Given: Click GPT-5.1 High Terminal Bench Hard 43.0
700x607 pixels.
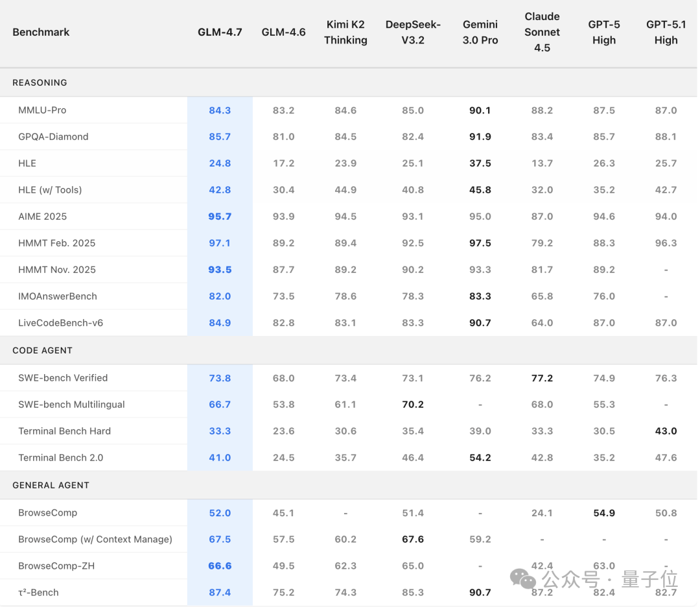Looking at the screenshot, I should [666, 431].
